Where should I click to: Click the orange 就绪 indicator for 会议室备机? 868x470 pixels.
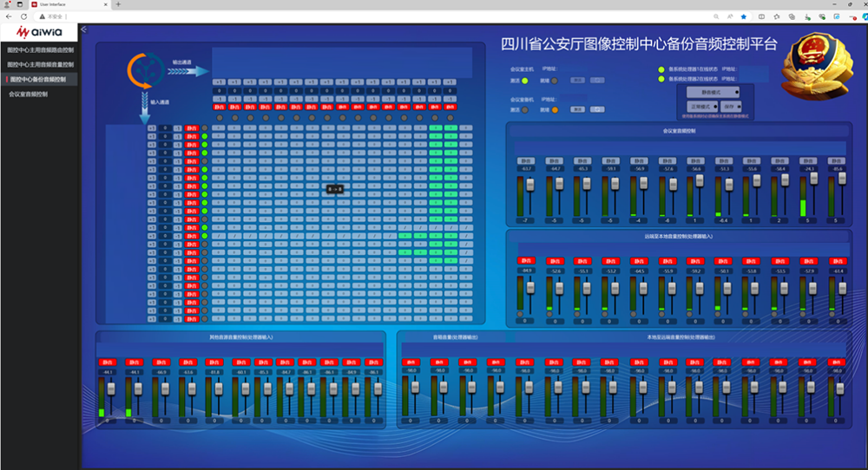click(555, 110)
